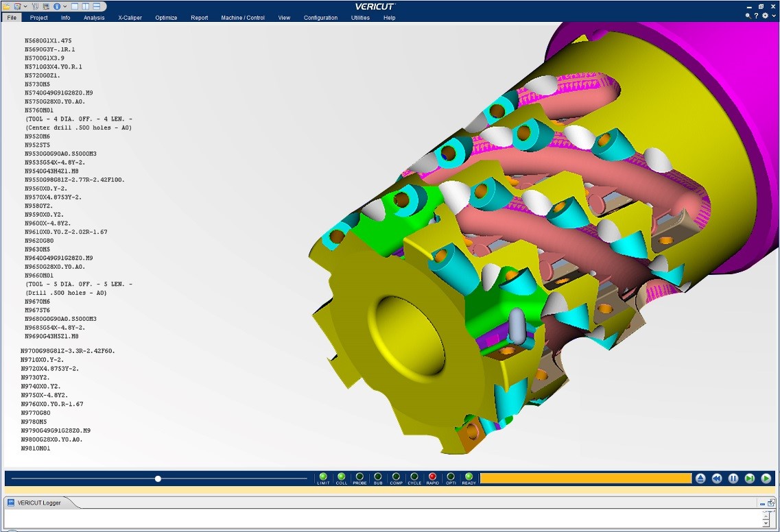Expand the chevron next to gear icon

[x=774, y=16]
